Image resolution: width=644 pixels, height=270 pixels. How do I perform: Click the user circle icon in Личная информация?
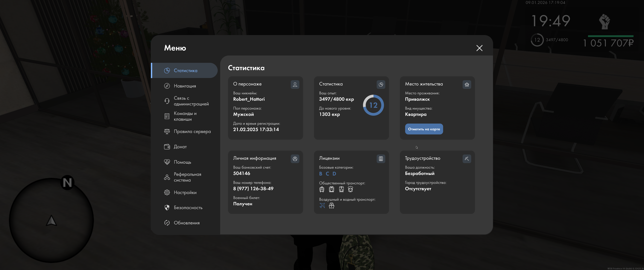coord(295,159)
